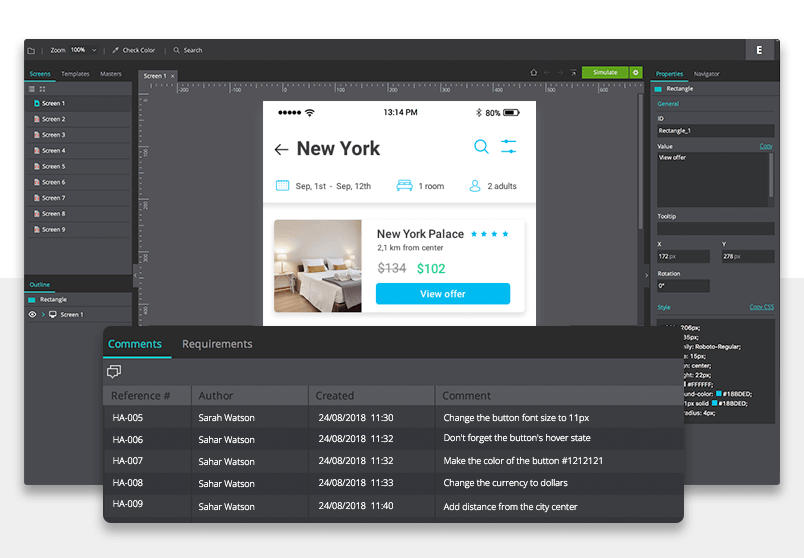Click the calendar icon near Sep, 1st
This screenshot has width=804, height=558.
[283, 186]
